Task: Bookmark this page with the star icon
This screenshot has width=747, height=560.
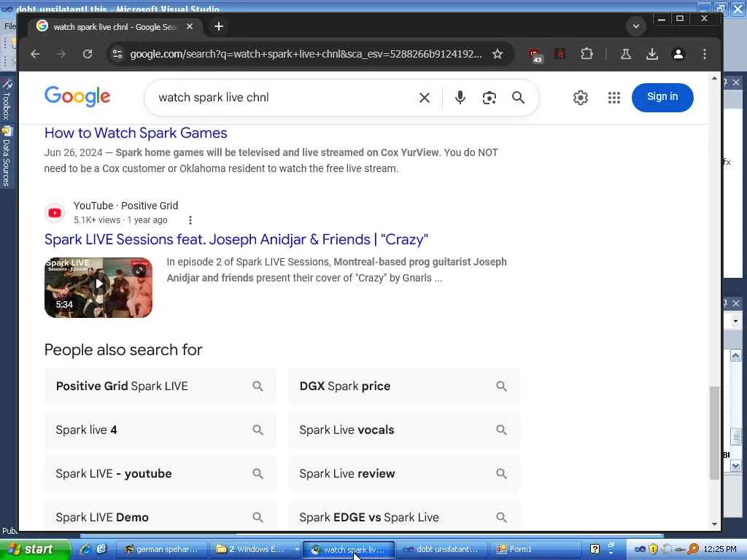Action: tap(498, 54)
